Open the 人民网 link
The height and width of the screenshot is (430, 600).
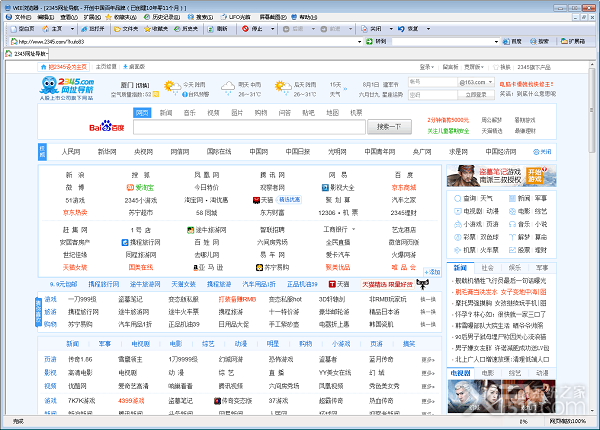pos(70,152)
